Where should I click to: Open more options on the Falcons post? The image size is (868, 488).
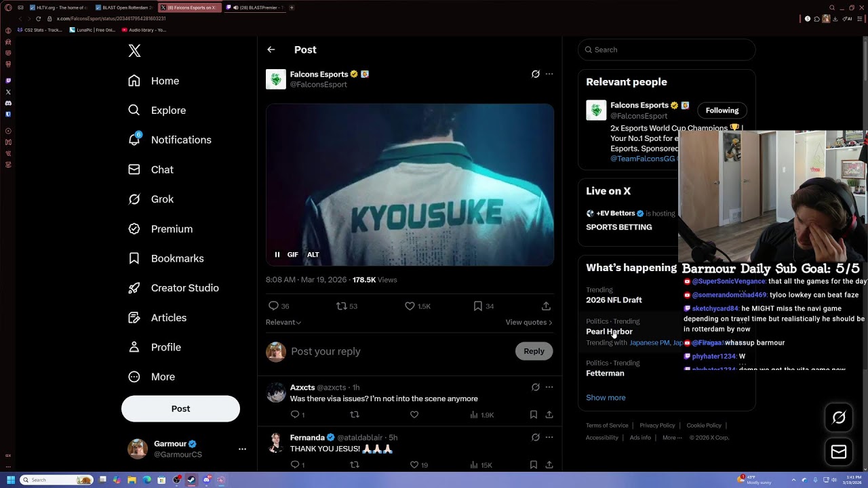tap(549, 74)
